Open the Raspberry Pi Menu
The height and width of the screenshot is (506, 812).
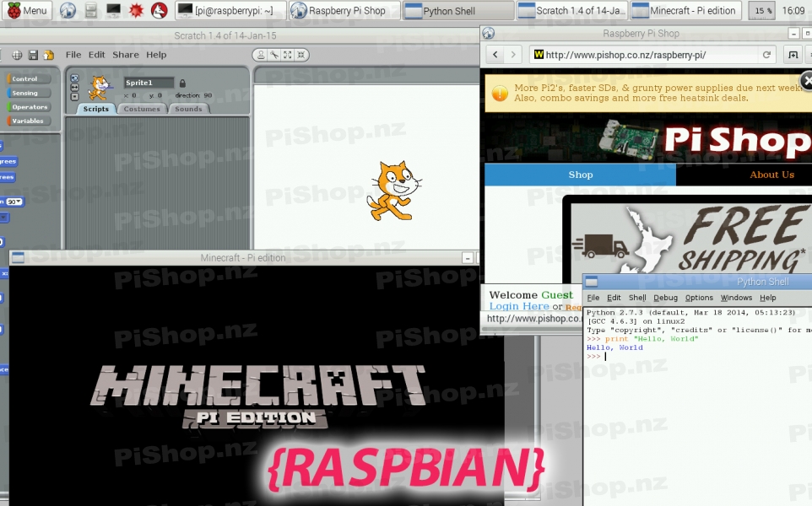coord(26,11)
